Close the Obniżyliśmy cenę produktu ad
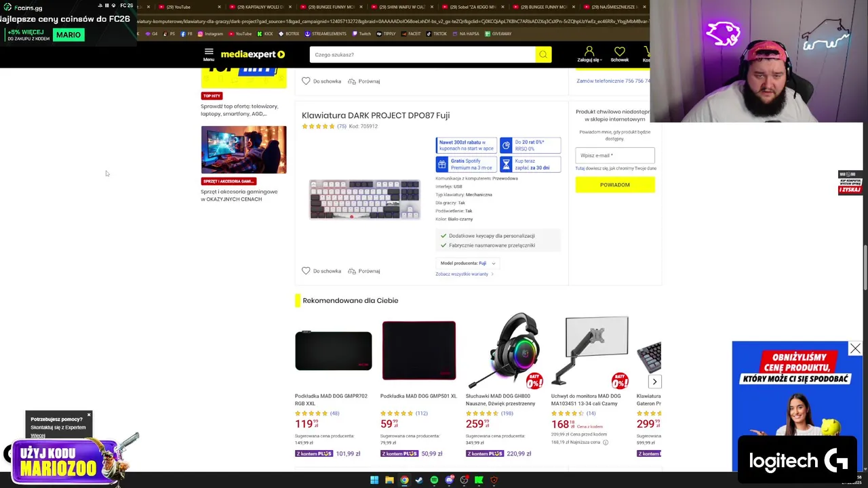868x488 pixels. click(855, 349)
